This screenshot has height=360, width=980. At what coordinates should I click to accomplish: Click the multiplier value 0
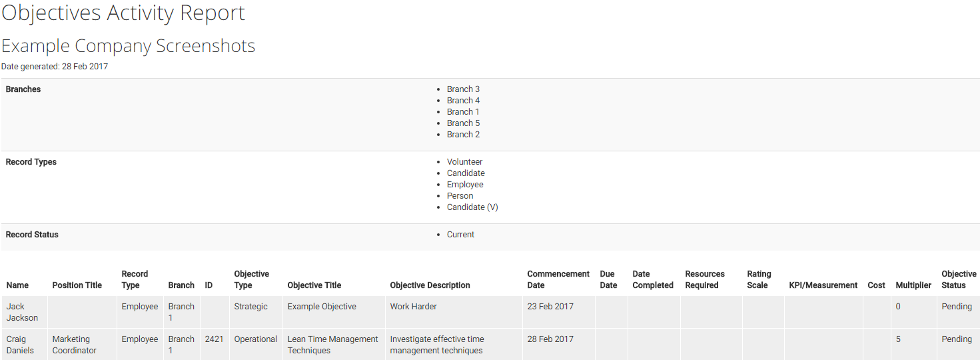[898, 307]
